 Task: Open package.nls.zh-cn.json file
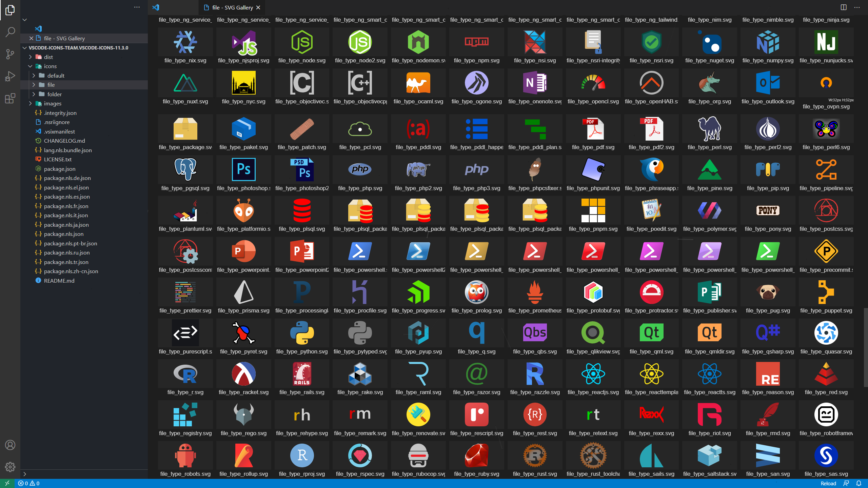pyautogui.click(x=71, y=271)
